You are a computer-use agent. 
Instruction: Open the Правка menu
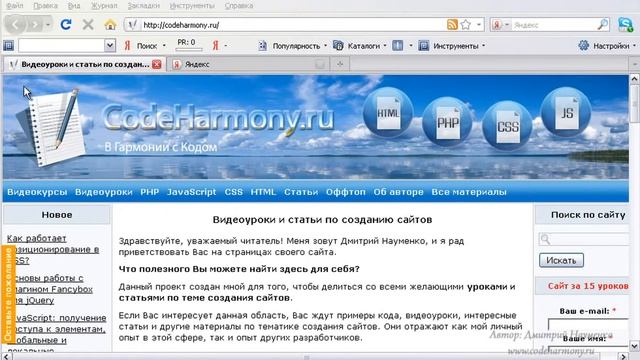pyautogui.click(x=45, y=6)
